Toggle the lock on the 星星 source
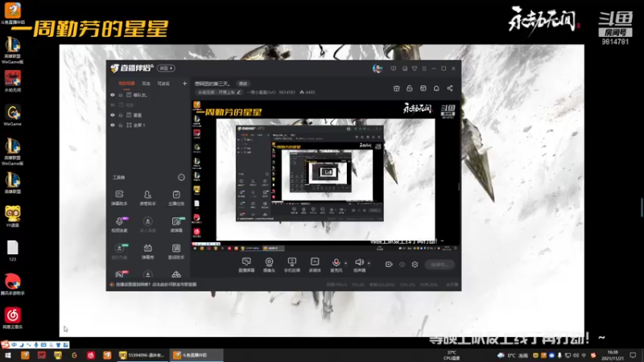644x362 pixels. pyautogui.click(x=120, y=115)
